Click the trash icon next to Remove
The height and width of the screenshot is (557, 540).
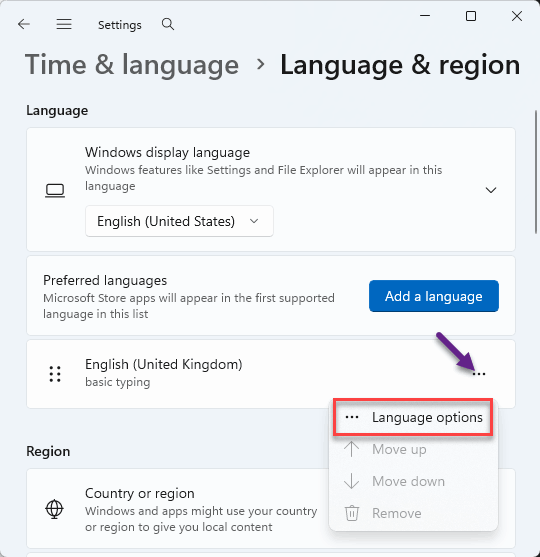tap(352, 513)
